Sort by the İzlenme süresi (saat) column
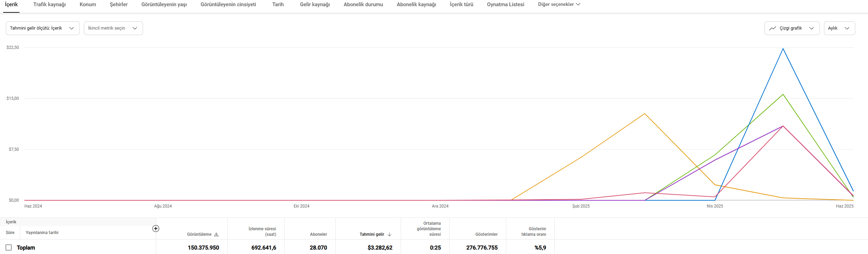 point(262,232)
